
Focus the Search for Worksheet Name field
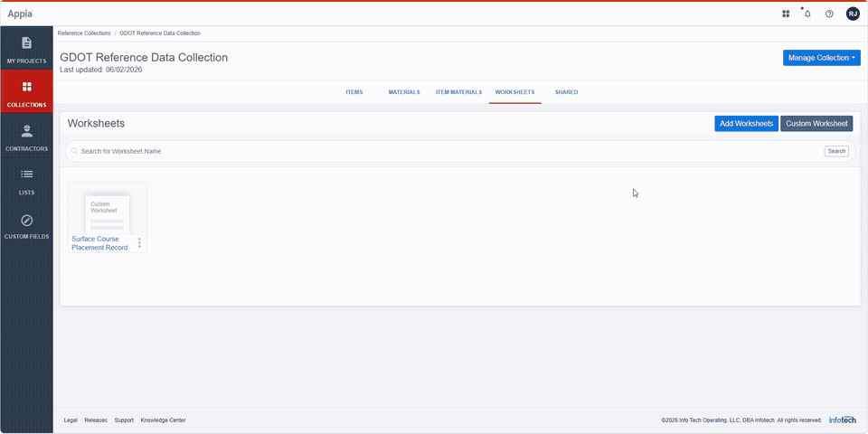click(450, 151)
